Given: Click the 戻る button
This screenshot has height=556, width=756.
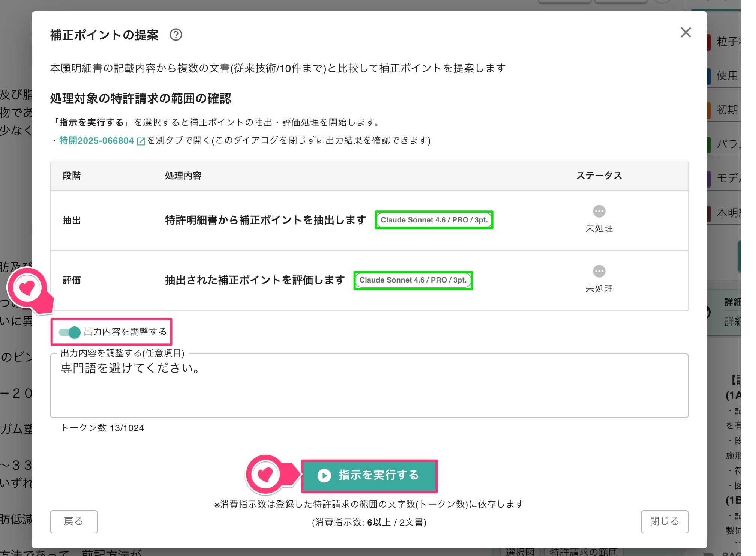Looking at the screenshot, I should click(x=74, y=521).
